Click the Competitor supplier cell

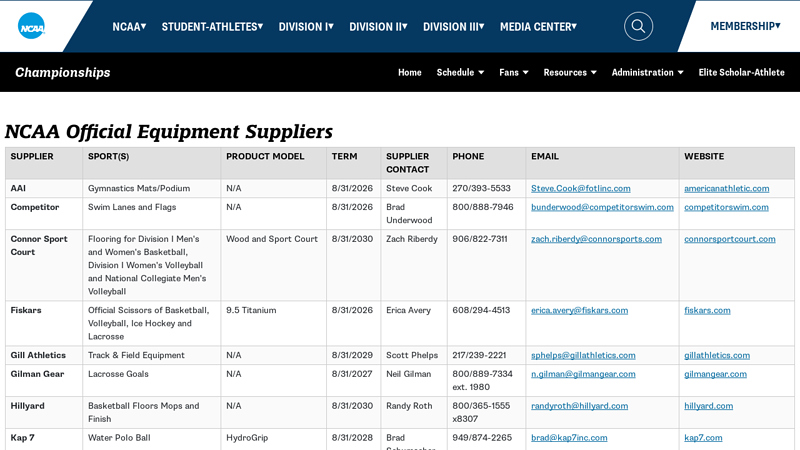point(44,213)
